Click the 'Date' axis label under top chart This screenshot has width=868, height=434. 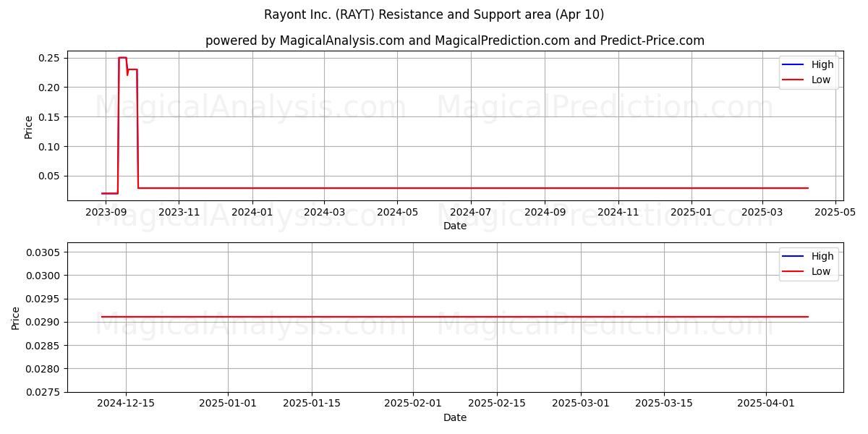pos(455,226)
